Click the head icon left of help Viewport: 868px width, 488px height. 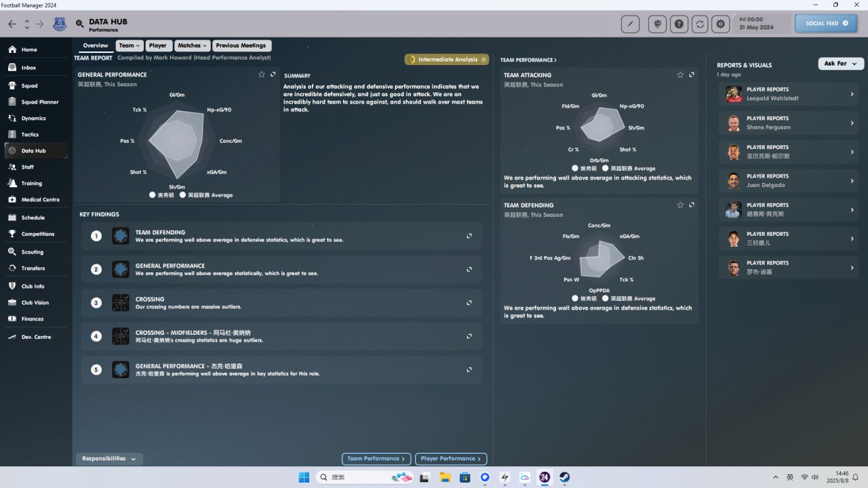pyautogui.click(x=657, y=24)
